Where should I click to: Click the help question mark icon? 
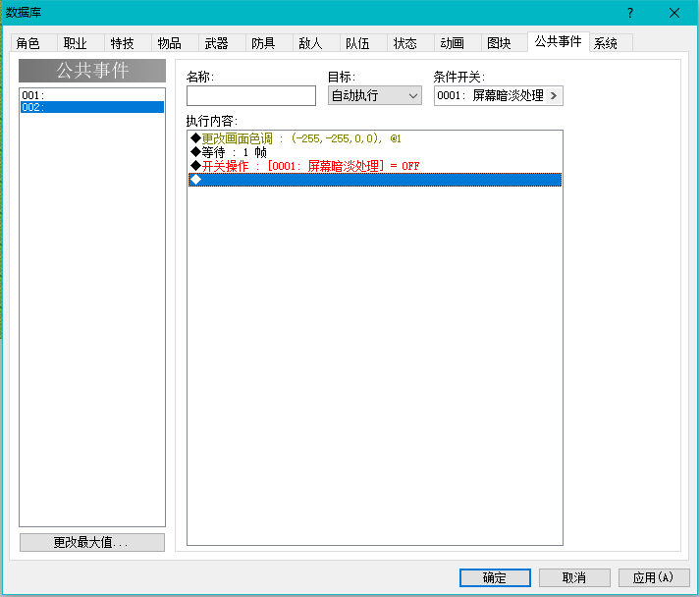click(630, 13)
